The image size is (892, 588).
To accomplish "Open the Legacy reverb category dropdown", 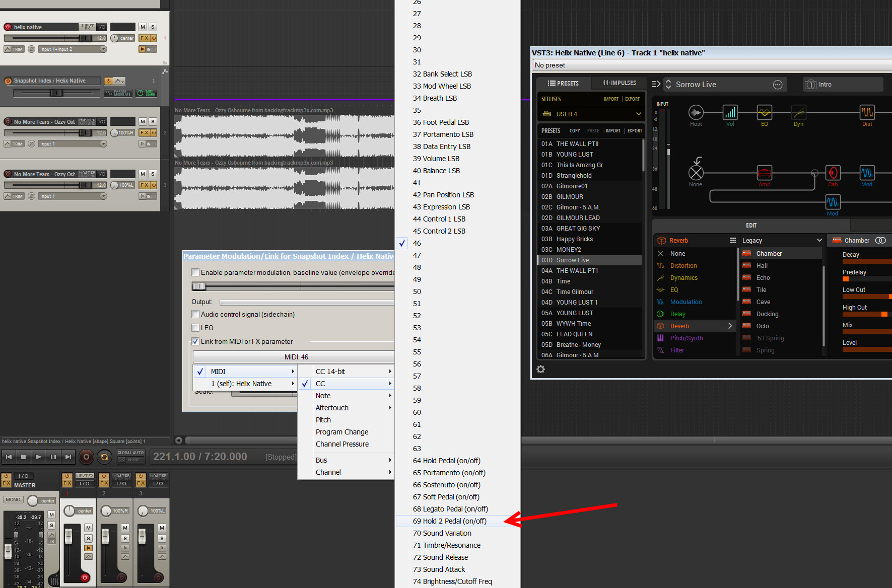I will [x=782, y=241].
